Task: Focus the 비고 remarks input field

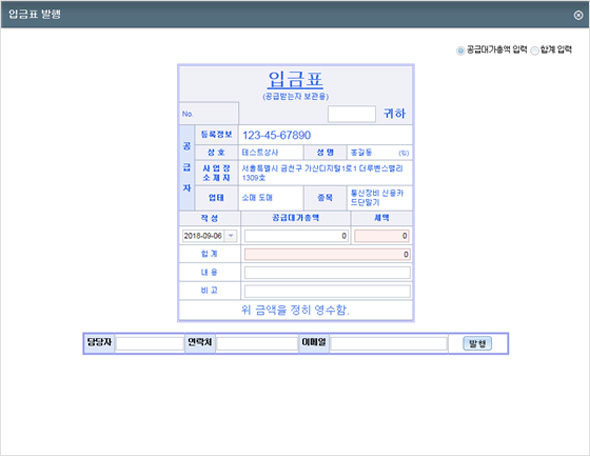Action: [327, 291]
